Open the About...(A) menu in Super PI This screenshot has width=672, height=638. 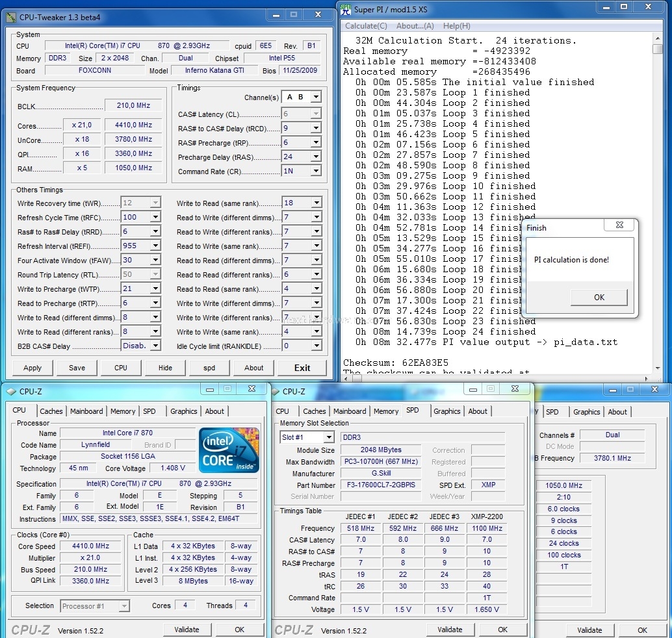[x=415, y=26]
